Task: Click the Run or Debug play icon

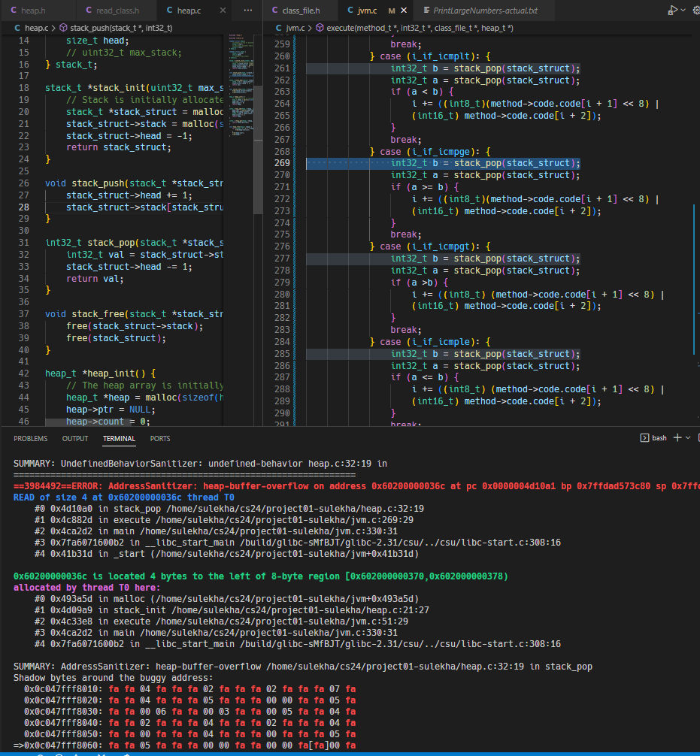Action: click(671, 11)
